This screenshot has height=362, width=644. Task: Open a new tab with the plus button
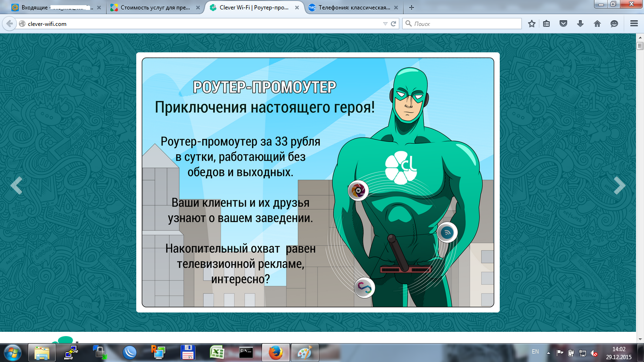(412, 8)
